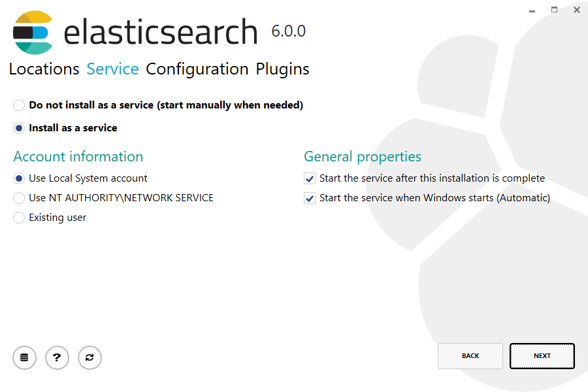The height and width of the screenshot is (392, 588).
Task: Select Use Local System account
Action: tap(19, 178)
